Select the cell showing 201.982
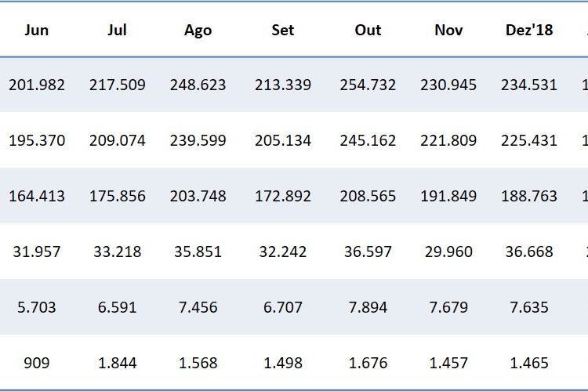 [x=37, y=85]
